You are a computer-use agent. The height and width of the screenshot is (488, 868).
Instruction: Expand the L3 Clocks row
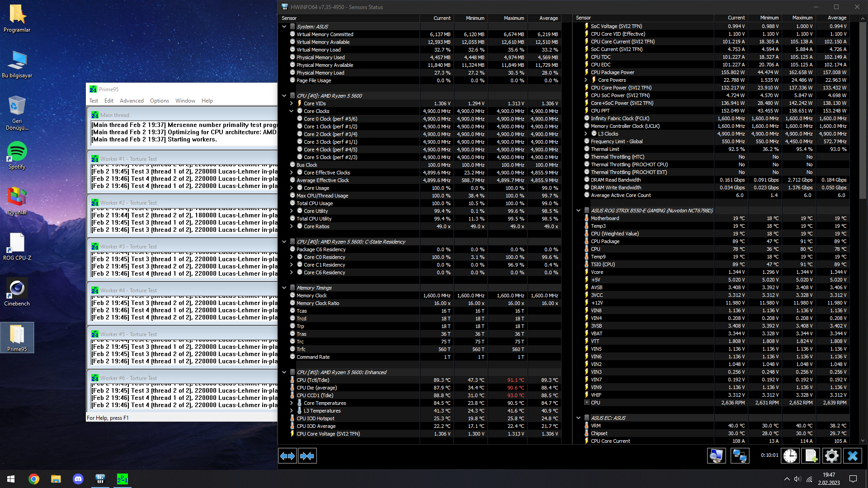pyautogui.click(x=586, y=134)
